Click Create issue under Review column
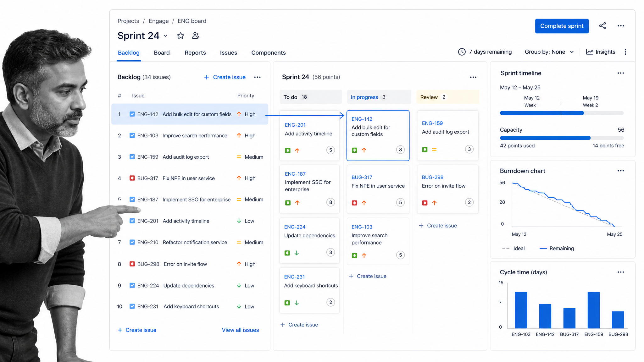The width and height of the screenshot is (644, 362). click(438, 226)
